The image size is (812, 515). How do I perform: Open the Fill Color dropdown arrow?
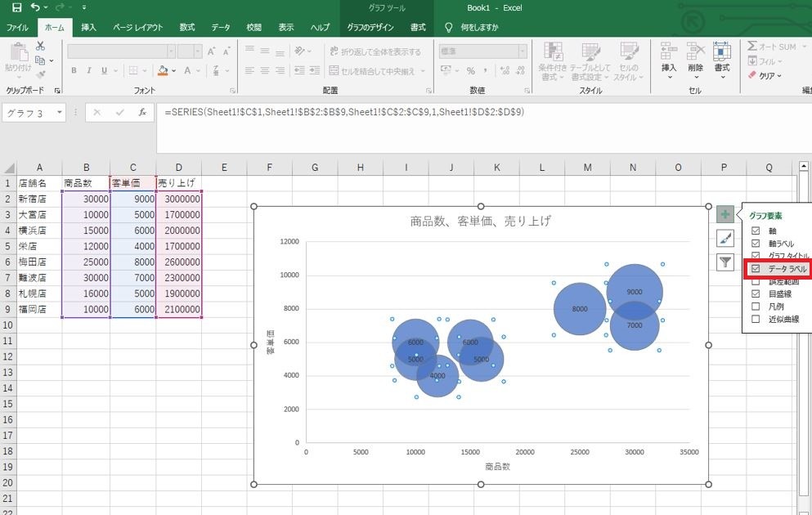(173, 71)
